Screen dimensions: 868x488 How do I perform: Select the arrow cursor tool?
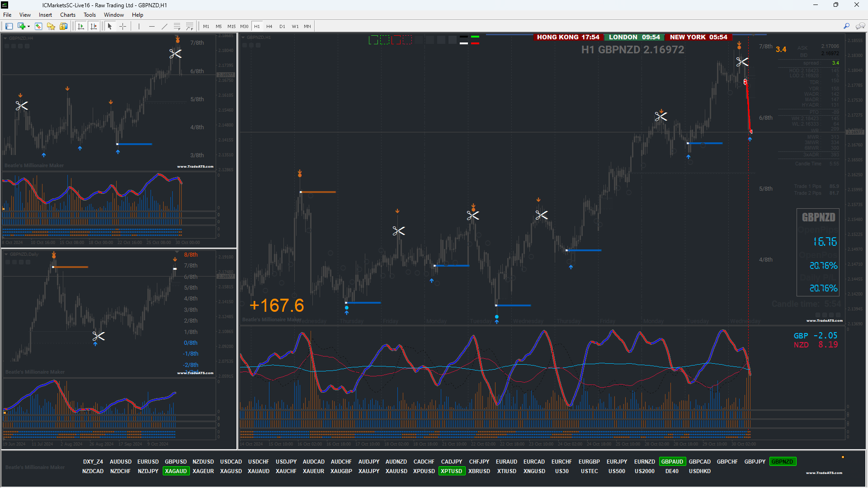click(x=110, y=26)
